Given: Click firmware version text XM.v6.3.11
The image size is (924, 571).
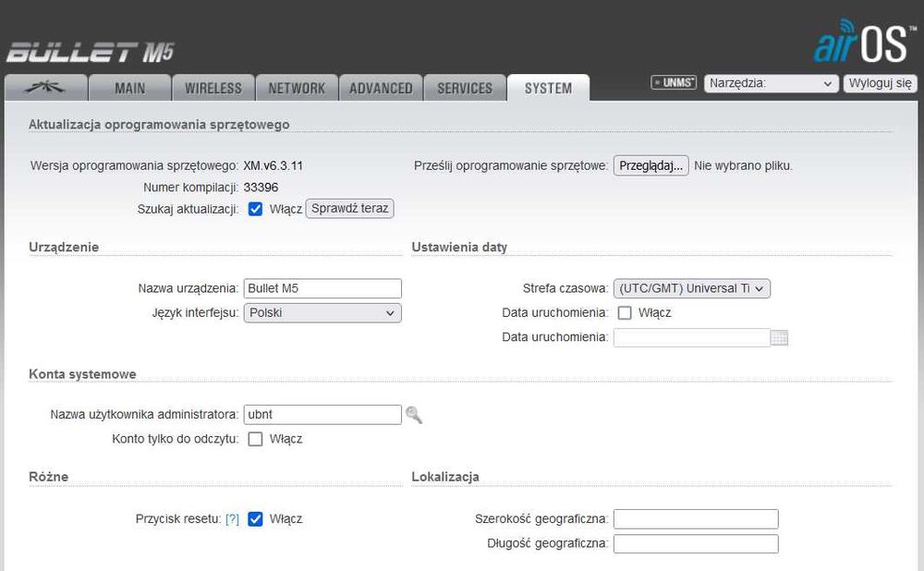Looking at the screenshot, I should click(273, 165).
